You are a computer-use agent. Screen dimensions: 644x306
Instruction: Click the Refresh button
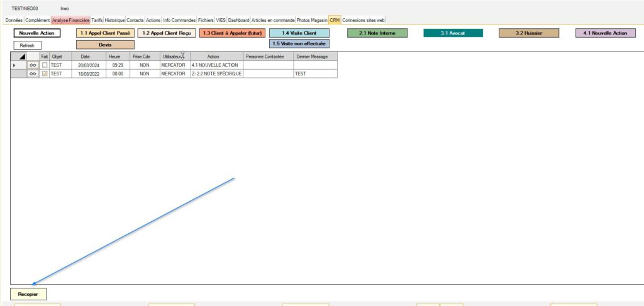tap(28, 45)
